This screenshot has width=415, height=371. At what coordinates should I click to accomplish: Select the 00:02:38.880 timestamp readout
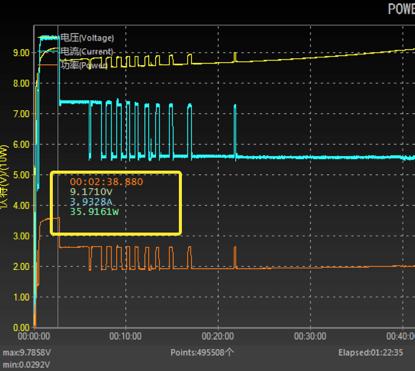point(106,182)
